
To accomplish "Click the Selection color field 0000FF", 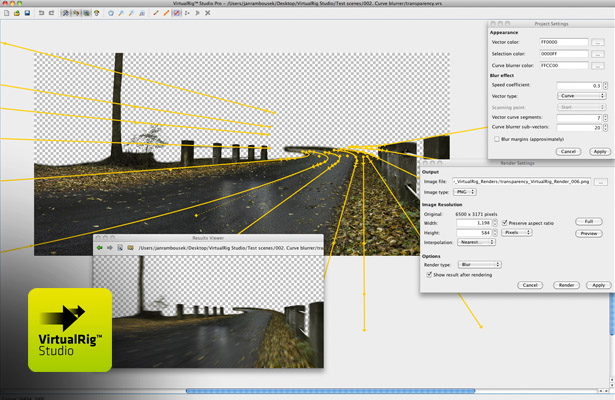I will click(564, 54).
